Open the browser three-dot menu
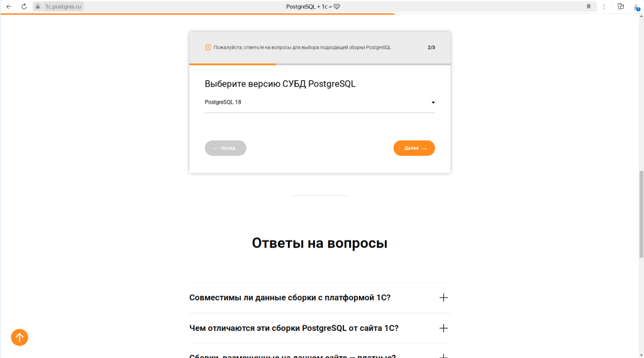This screenshot has height=358, width=644. pos(604,6)
